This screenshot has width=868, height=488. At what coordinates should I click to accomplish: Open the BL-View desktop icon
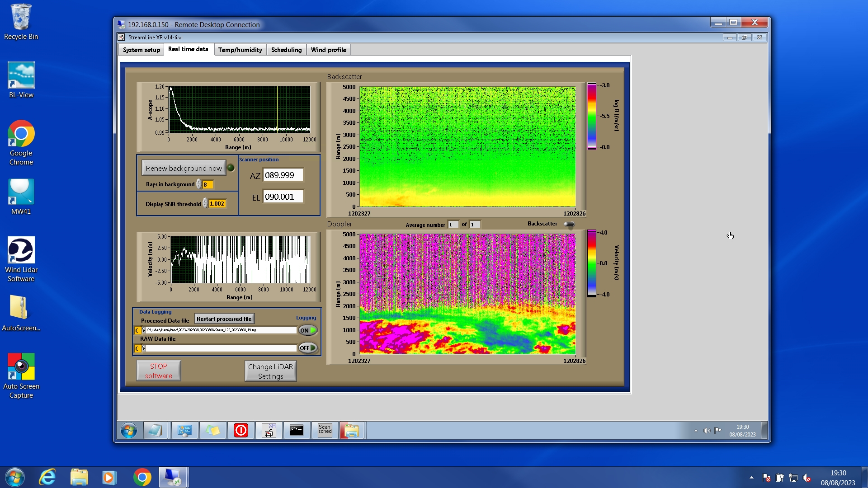[x=21, y=80]
